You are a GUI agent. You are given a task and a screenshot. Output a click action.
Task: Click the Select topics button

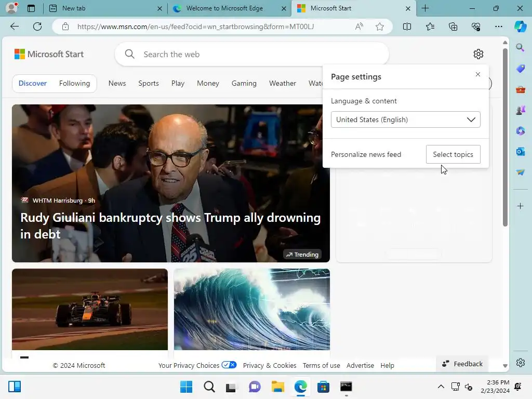[x=453, y=154]
